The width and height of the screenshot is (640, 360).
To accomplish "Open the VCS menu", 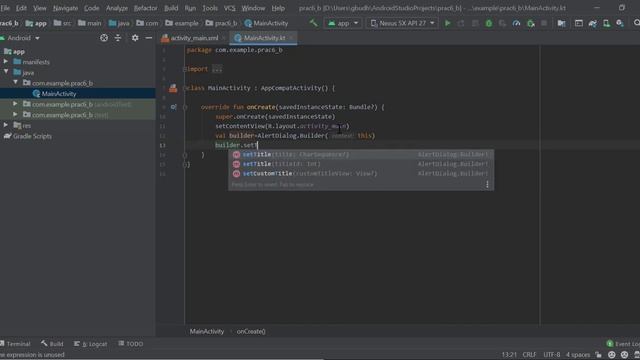I will click(x=229, y=8).
